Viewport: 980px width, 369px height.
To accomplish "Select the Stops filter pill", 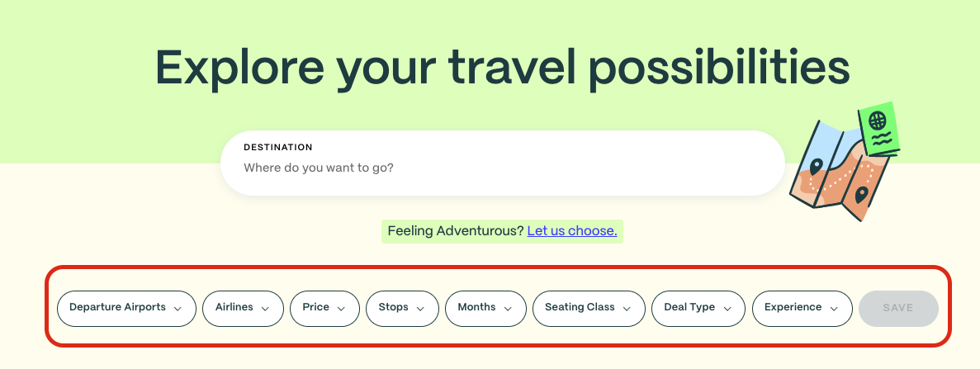I will tap(402, 309).
